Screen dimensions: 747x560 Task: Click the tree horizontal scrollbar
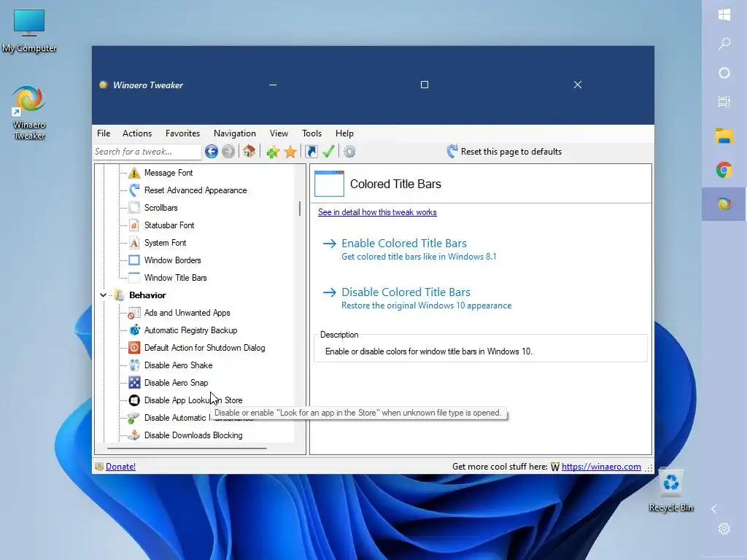(187, 448)
